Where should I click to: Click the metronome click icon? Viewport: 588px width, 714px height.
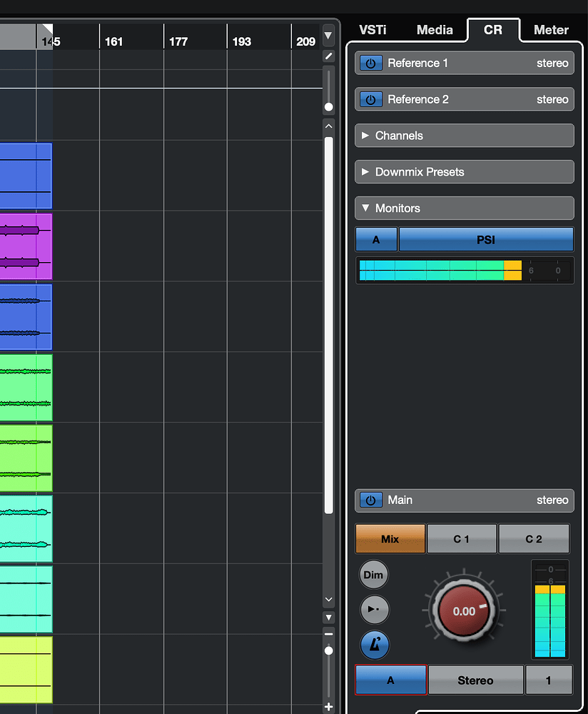375,645
